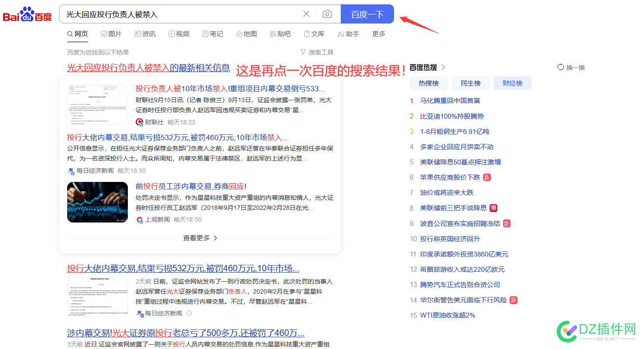Clear the search box with the X icon
644x349 pixels.
[x=306, y=14]
